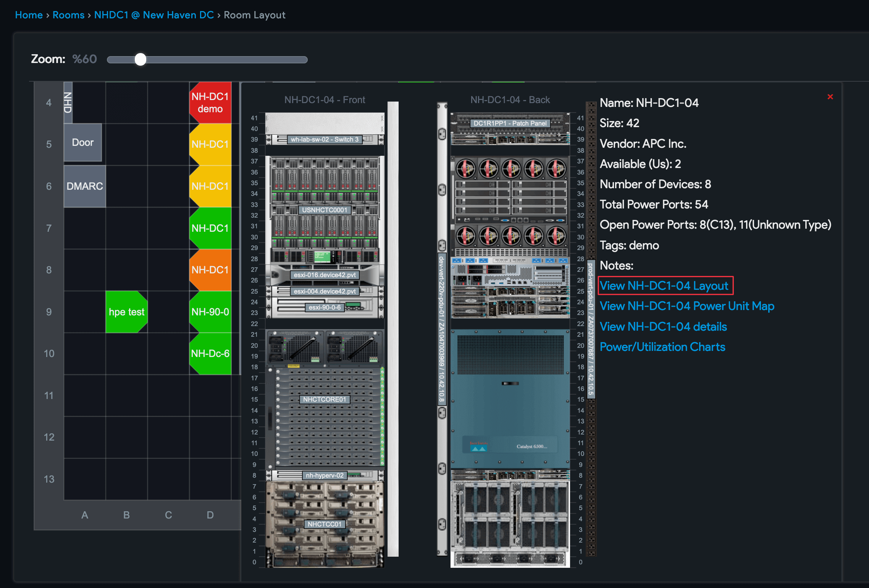869x588 pixels.
Task: Click the nh-hyperv-02 device
Action: point(325,476)
